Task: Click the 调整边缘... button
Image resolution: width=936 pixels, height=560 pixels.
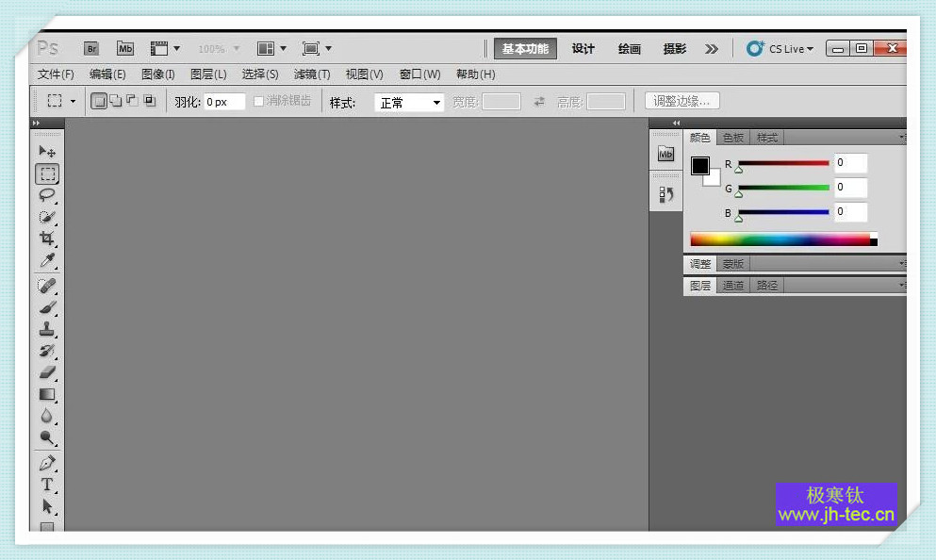Action: [x=681, y=101]
